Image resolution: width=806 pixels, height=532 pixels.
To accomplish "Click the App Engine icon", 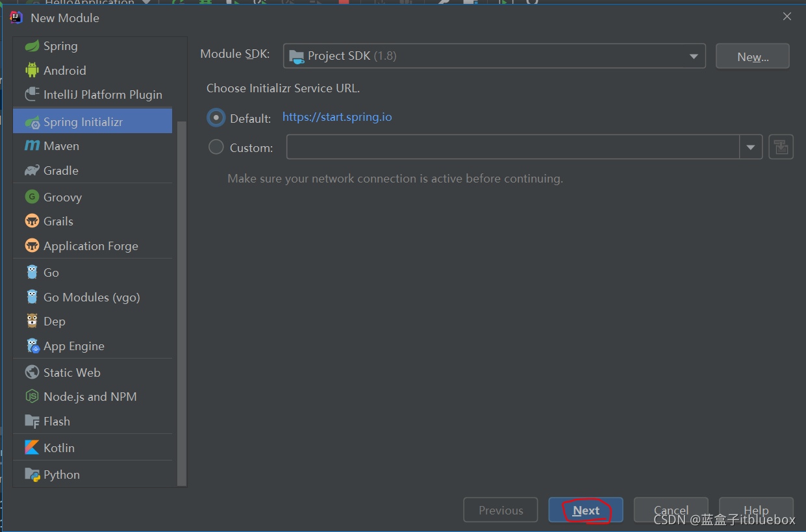I will [x=32, y=346].
